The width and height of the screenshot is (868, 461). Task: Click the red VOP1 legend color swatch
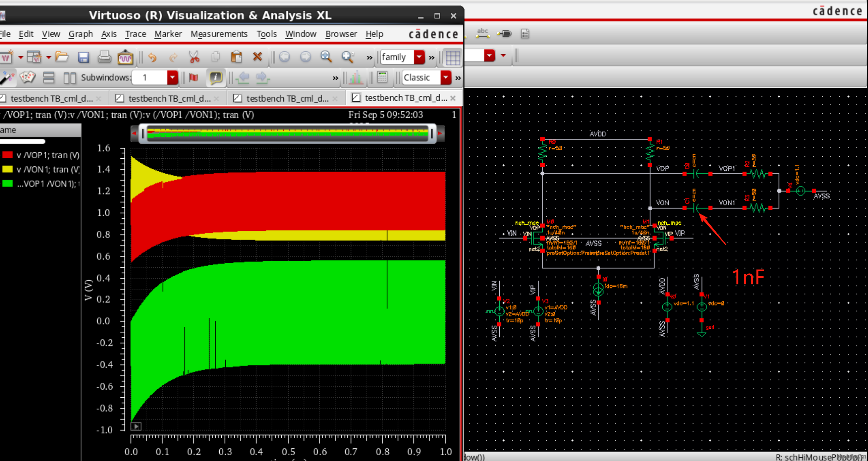[x=7, y=155]
